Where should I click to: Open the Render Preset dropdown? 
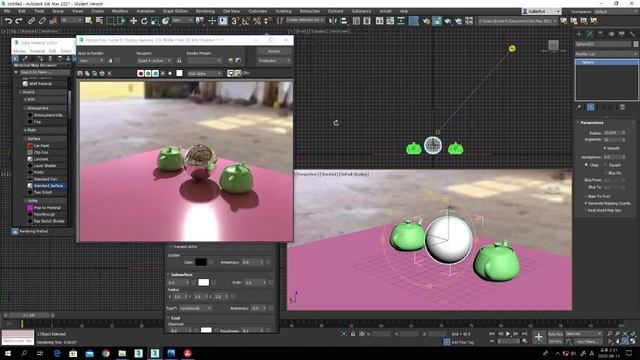205,60
